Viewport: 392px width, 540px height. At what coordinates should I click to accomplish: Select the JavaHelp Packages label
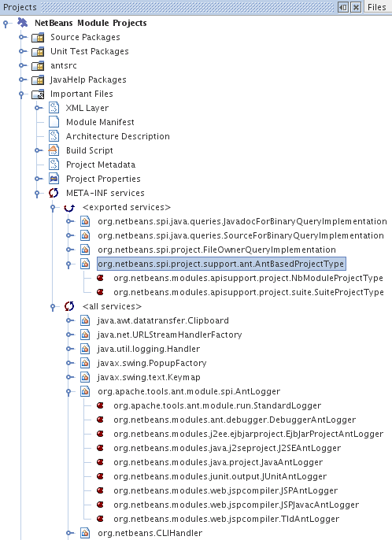(x=88, y=80)
